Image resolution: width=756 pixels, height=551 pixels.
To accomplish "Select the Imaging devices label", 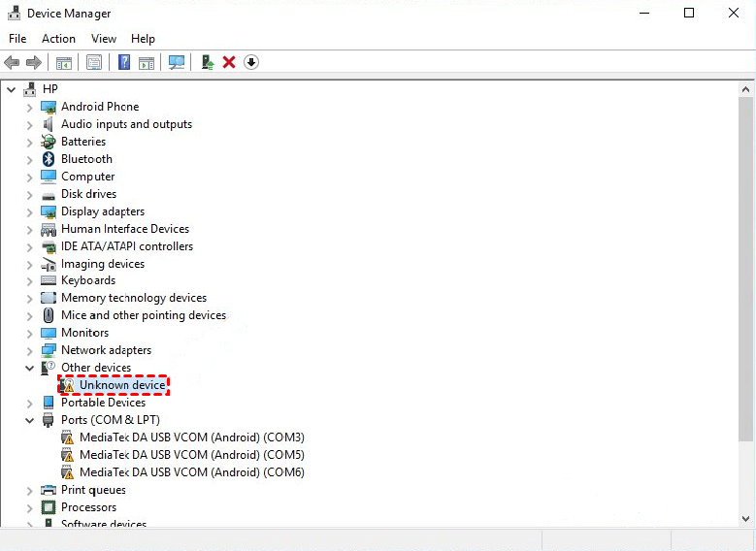I will click(103, 264).
